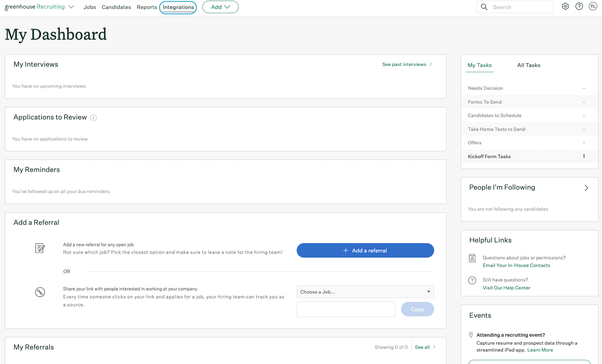Select the Take Home Tests to Send row
Image resolution: width=602 pixels, height=364 pixels.
tap(529, 129)
